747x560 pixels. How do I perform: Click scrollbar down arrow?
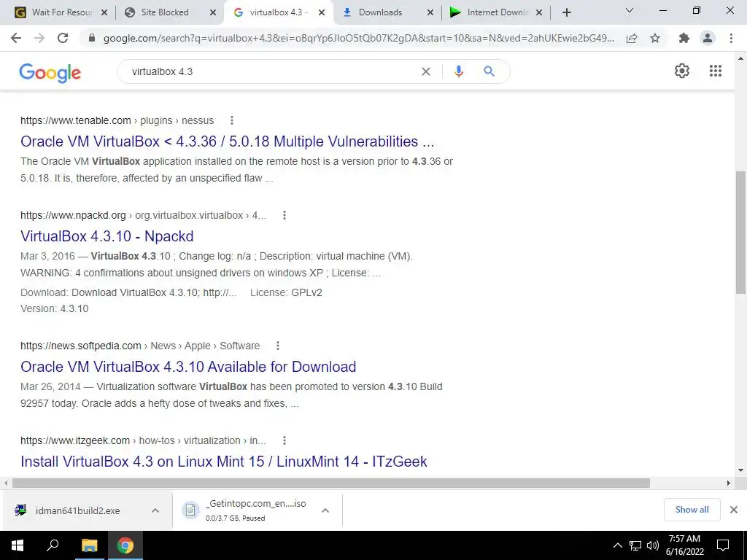point(741,470)
